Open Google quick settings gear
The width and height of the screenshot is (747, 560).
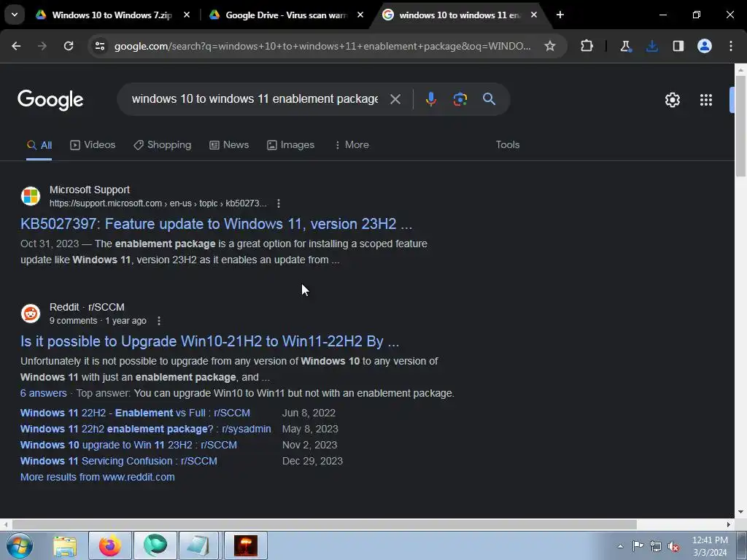[x=672, y=99]
